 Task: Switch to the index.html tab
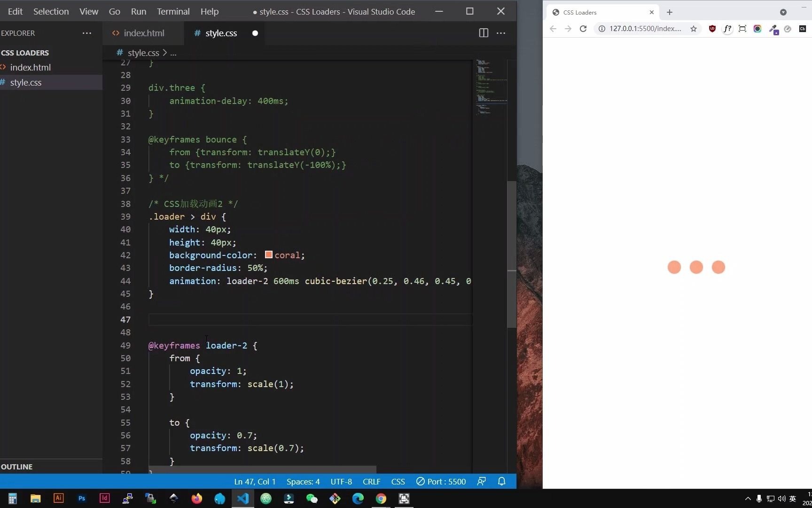pos(143,33)
